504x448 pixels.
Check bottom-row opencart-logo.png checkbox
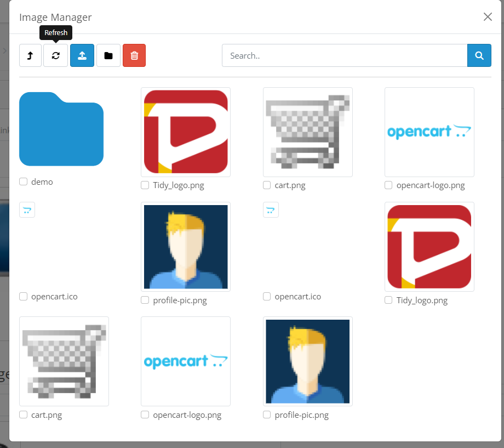coord(145,415)
